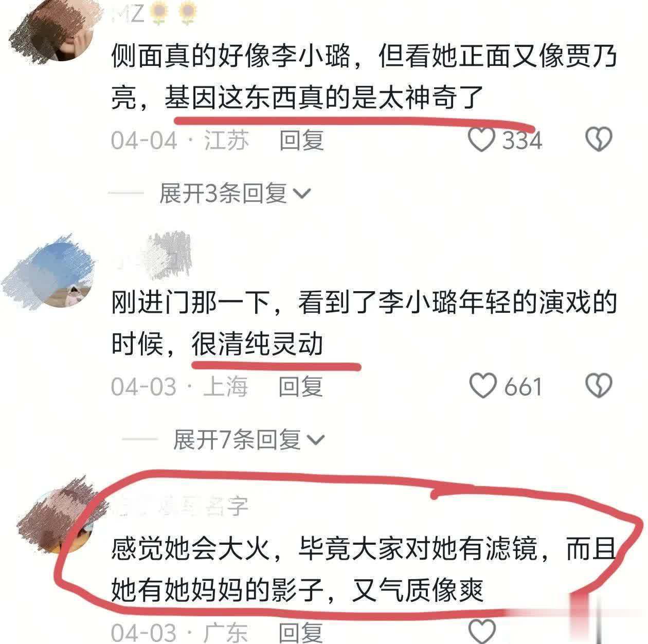The image size is (648, 644).
Task: Click chevron next to 展开7条回复
Action: point(316,440)
